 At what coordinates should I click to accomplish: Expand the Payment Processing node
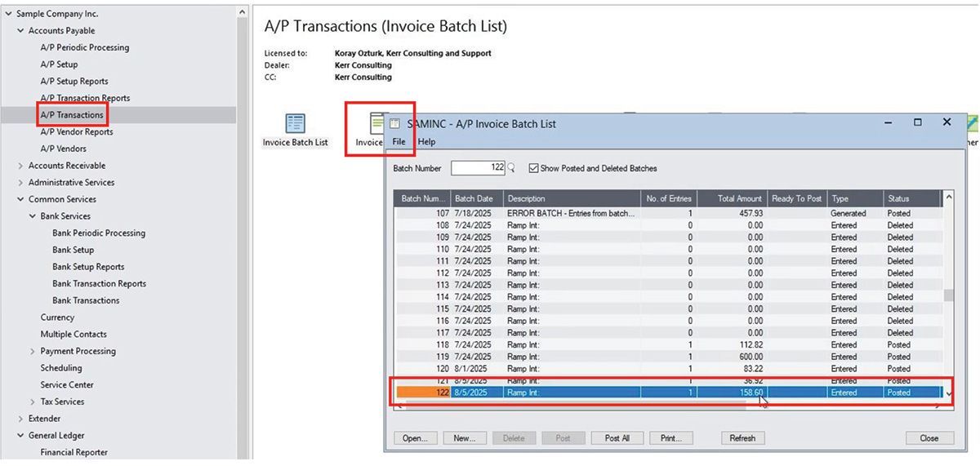tap(33, 351)
